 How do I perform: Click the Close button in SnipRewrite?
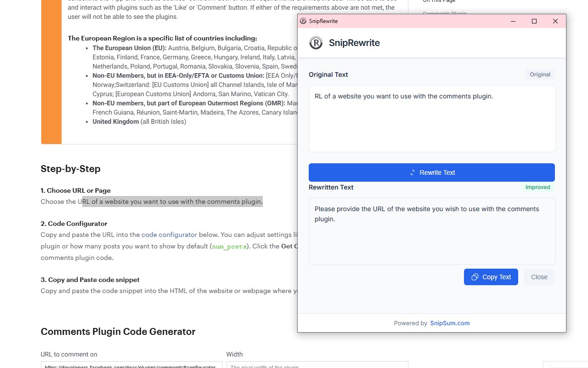539,277
